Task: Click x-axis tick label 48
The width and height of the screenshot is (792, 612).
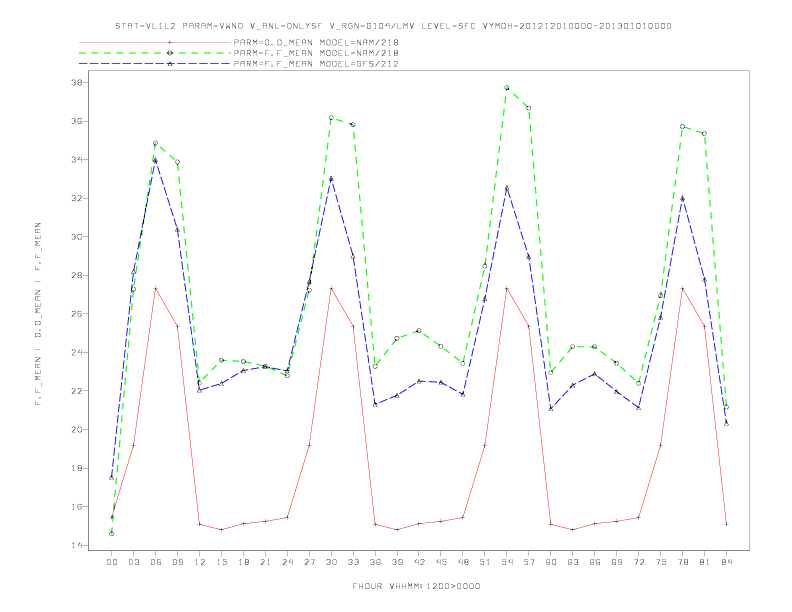Action: (x=463, y=562)
